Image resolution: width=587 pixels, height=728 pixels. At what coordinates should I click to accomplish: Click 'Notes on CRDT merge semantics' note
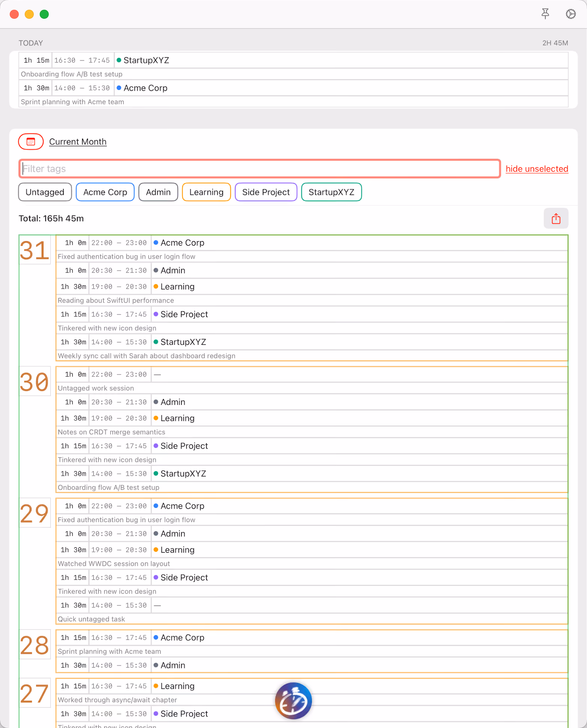coord(111,432)
